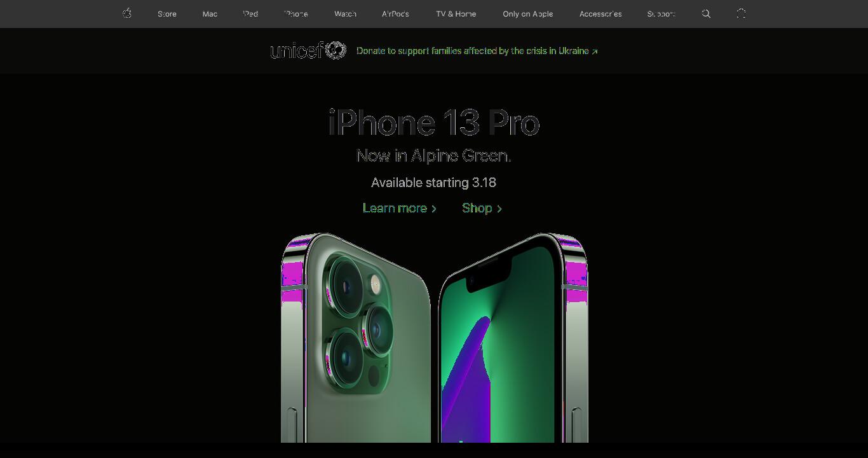Click the chevron beside Shop

click(499, 209)
